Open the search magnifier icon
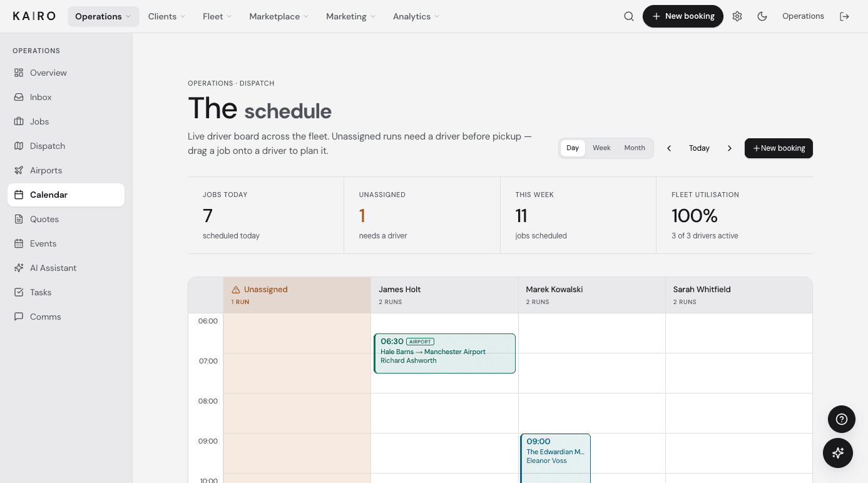The width and height of the screenshot is (868, 483). click(629, 16)
